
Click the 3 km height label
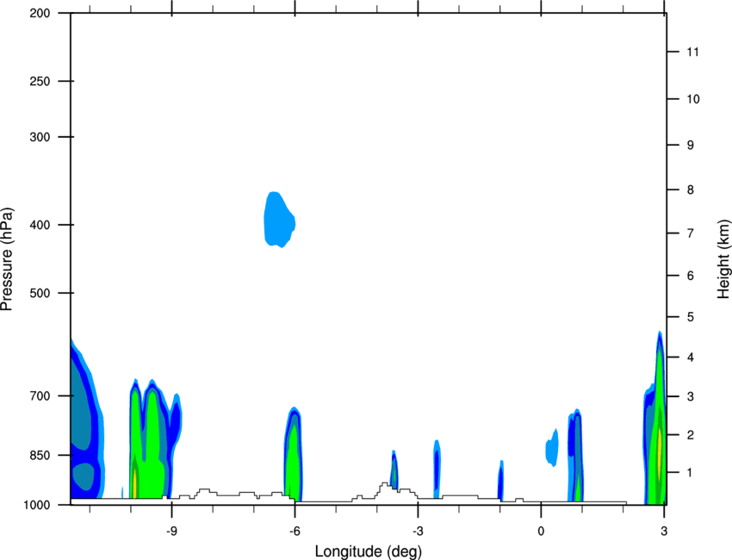click(690, 396)
